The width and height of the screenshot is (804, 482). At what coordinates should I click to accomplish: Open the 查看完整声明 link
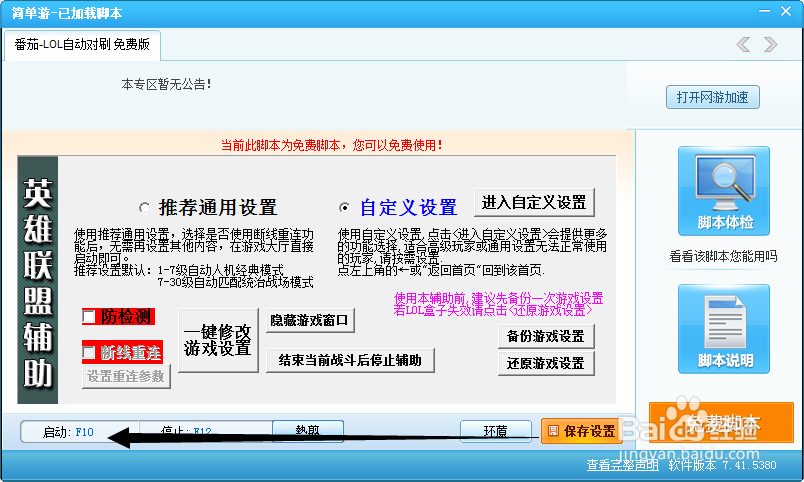point(622,465)
